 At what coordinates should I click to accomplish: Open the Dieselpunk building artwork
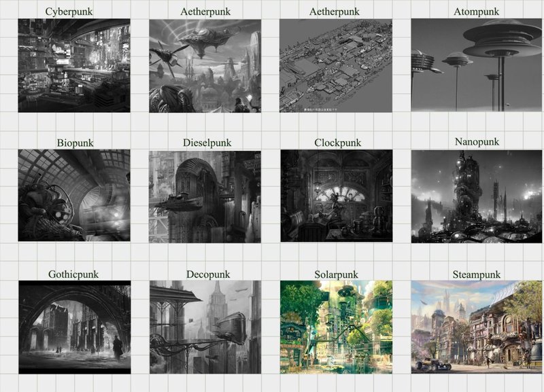pyautogui.click(x=205, y=196)
